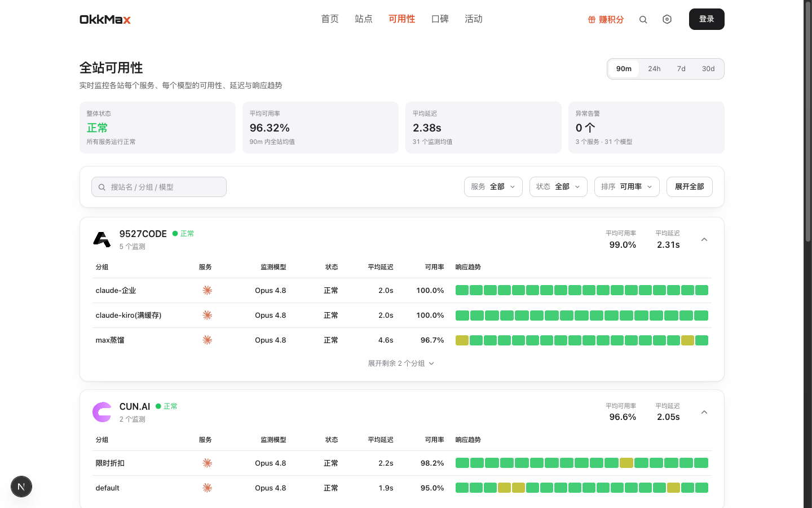This screenshot has width=812, height=508.
Task: Click the 9527CODE site logo icon
Action: tap(101, 239)
